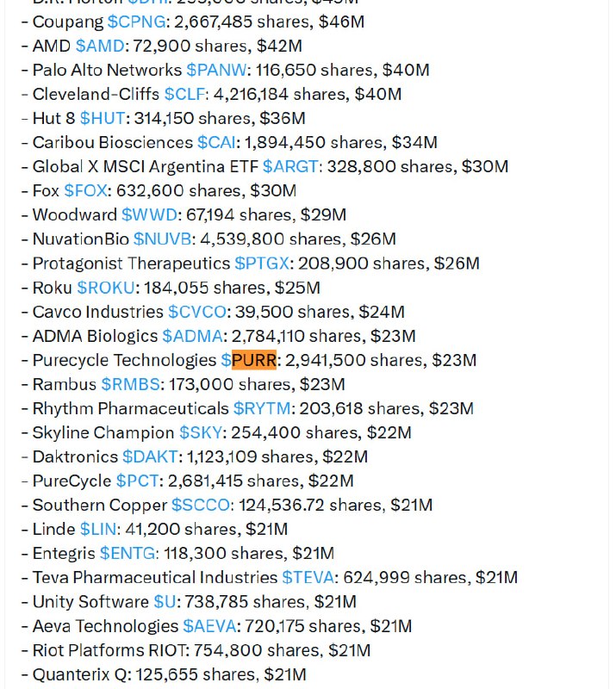616x689 pixels.
Task: Click the $AEVA cashtag link
Action: 209,627
